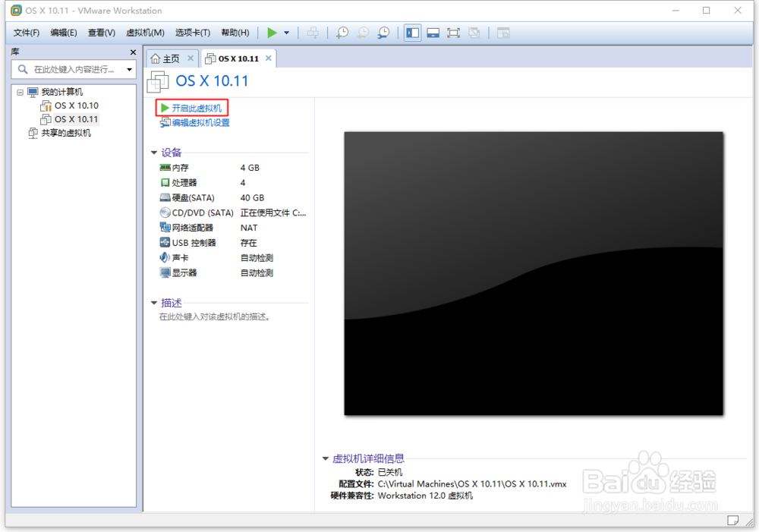
Task: Click the 声卡 sound card icon
Action: point(165,257)
